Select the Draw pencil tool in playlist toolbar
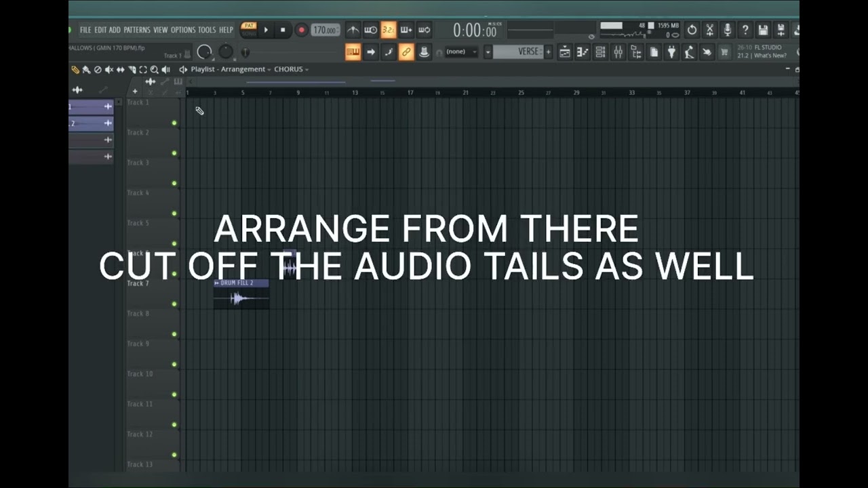The height and width of the screenshot is (488, 868). [75, 70]
